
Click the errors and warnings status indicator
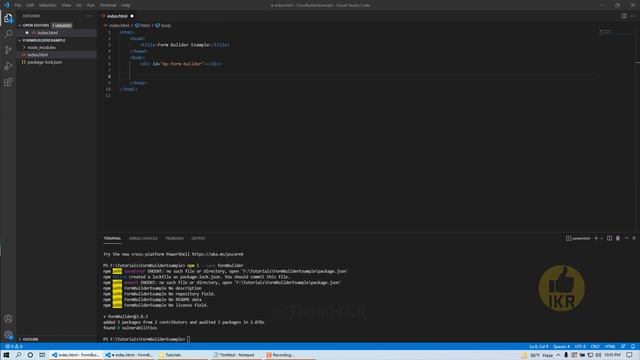[14, 347]
